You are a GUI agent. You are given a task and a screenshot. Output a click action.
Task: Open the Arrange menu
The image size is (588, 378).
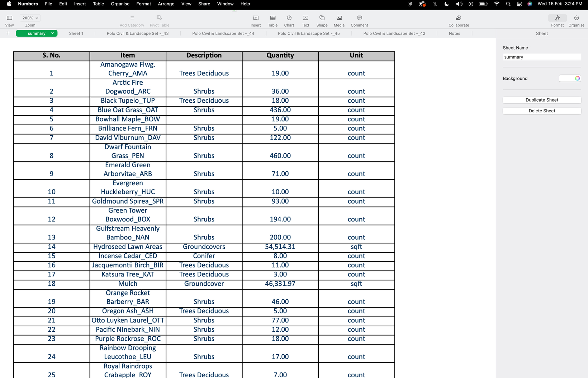[x=166, y=4]
